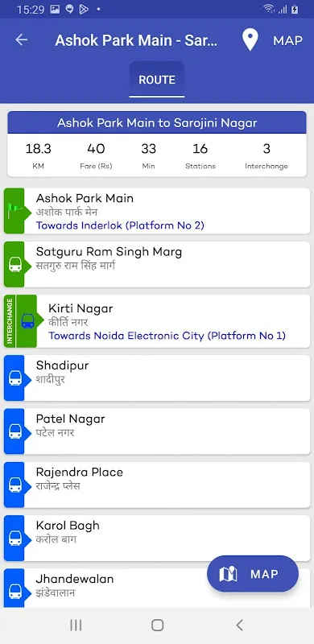Screen dimensions: 314x644
Task: Tap Ashok Park Main to Sarojini Nagar banner
Action: point(157,122)
